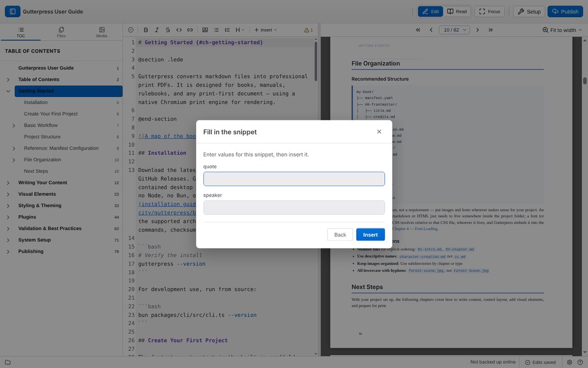588x368 pixels.
Task: Expand Validation & Best Practices chapter
Action: (8, 228)
